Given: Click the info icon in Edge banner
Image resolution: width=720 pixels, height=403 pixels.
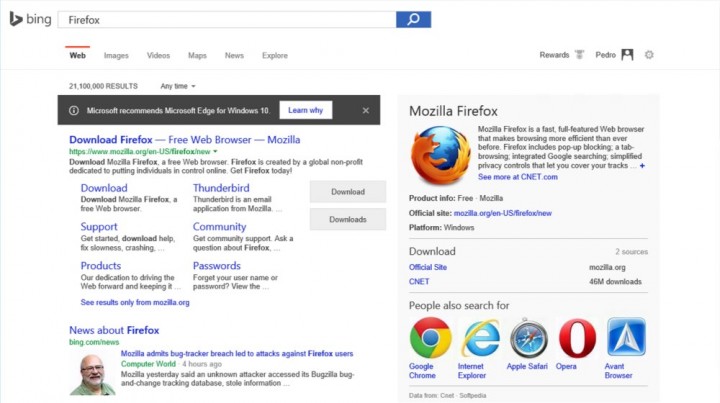Looking at the screenshot, I should [x=73, y=111].
